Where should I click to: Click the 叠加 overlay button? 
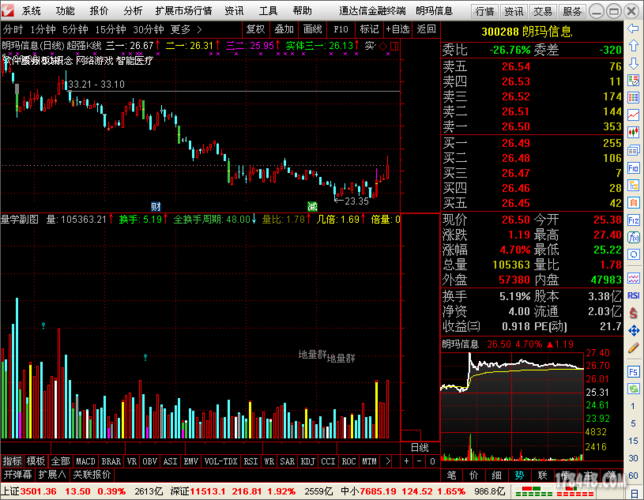tap(284, 29)
